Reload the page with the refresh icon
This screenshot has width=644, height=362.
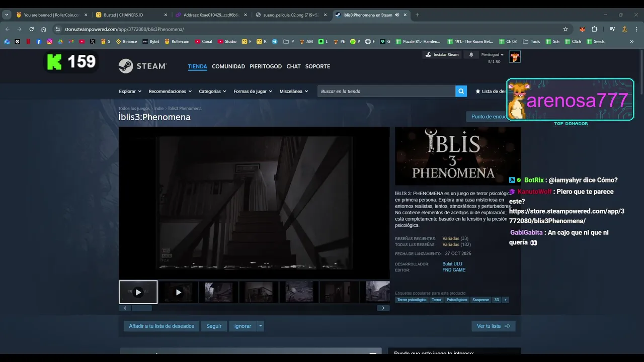click(x=31, y=29)
